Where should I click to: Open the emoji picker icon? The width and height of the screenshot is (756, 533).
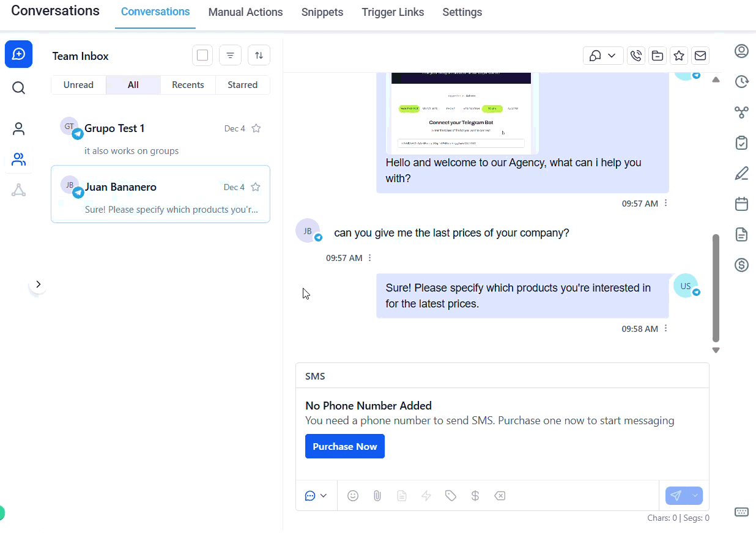pyautogui.click(x=353, y=496)
